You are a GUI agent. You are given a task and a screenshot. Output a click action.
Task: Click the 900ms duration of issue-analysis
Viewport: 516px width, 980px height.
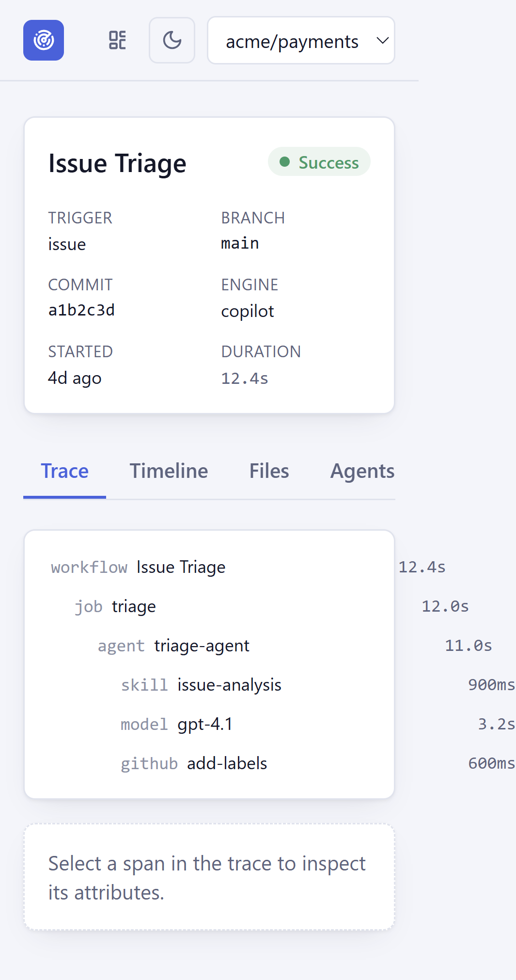pos(491,685)
